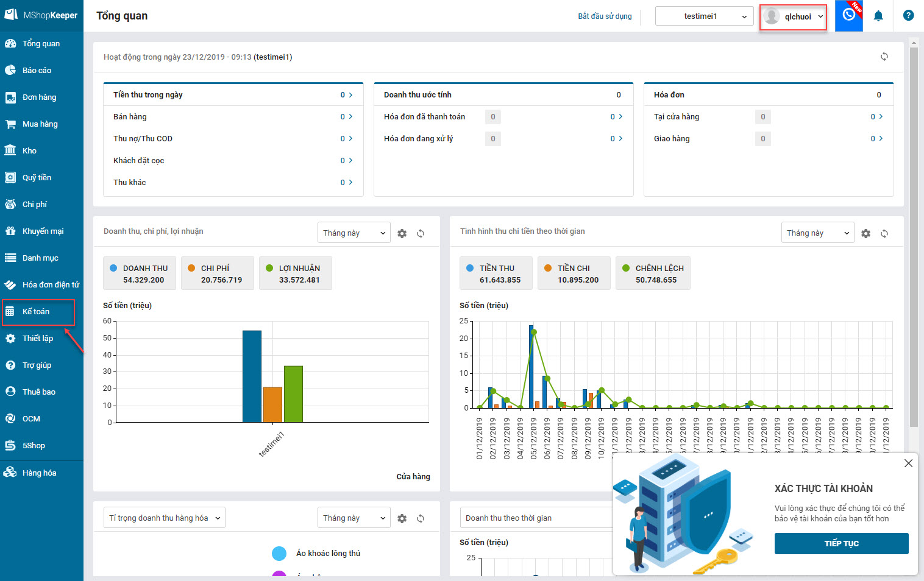This screenshot has width=924, height=581.
Task: Go to the Báo cáo sidebar menu
Action: (37, 71)
